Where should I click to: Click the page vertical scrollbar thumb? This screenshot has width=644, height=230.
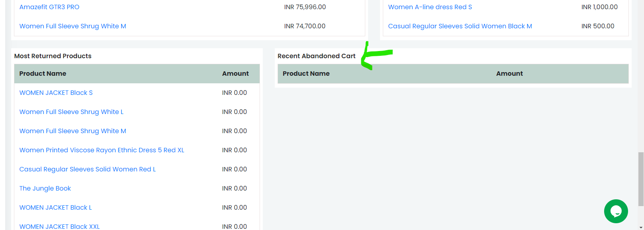[x=641, y=179]
